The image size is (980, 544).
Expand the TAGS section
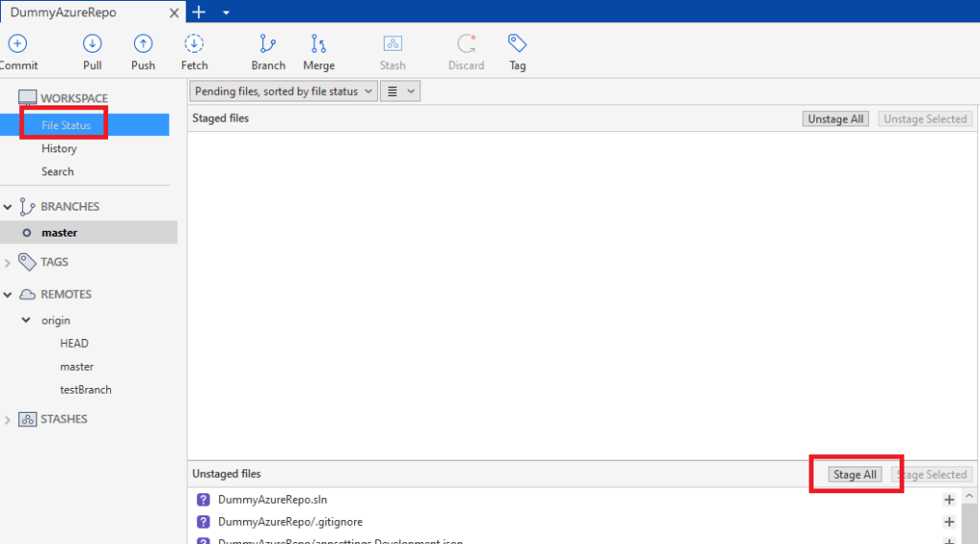[x=9, y=262]
